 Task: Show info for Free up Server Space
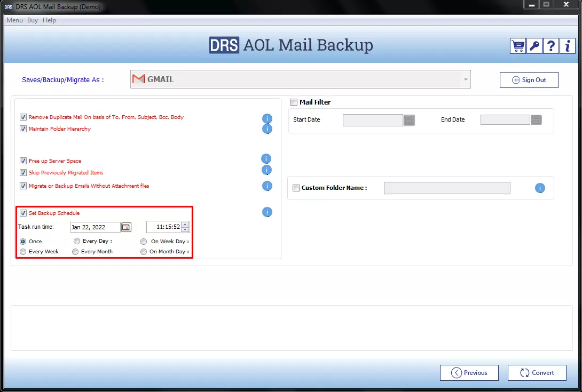pyautogui.click(x=266, y=159)
